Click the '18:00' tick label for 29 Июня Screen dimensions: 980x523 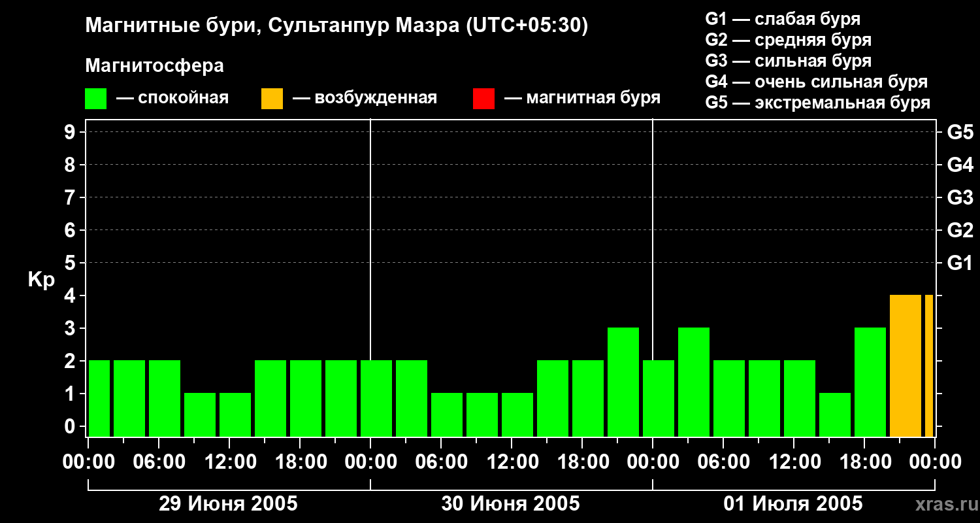coord(300,462)
